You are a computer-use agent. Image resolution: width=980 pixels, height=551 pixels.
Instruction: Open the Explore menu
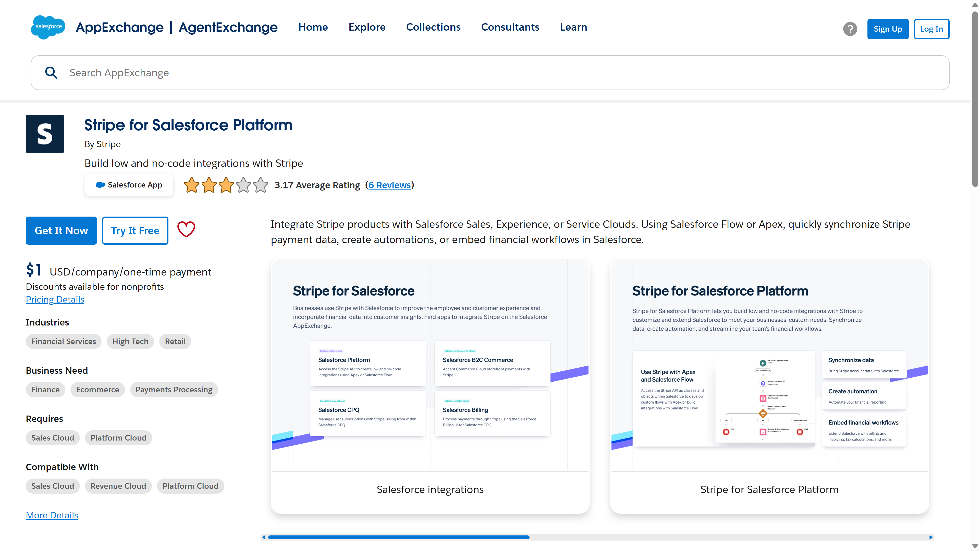[x=367, y=27]
